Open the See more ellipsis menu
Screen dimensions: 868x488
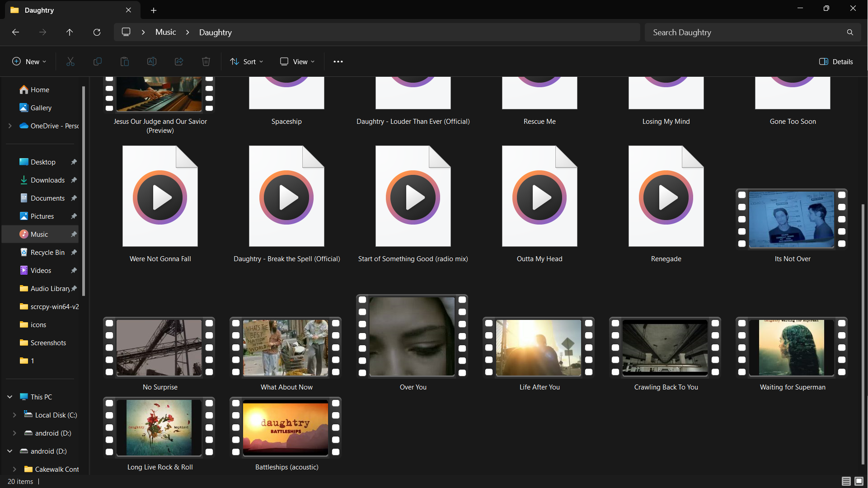coord(338,61)
